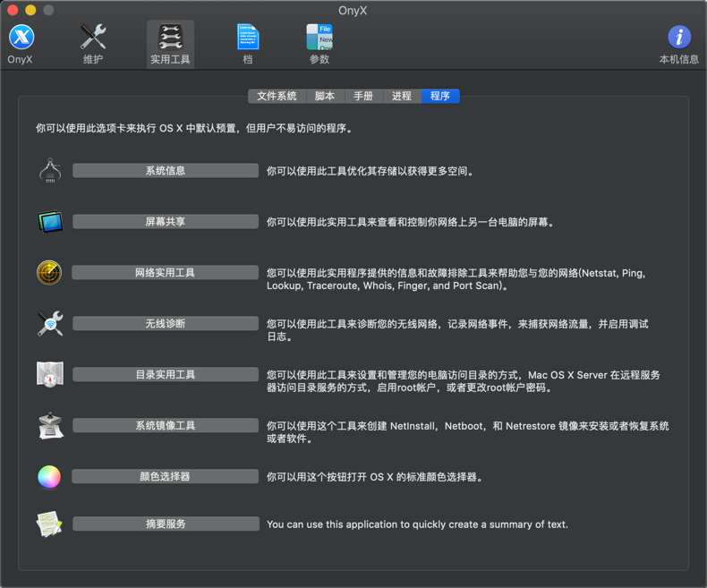Switch to the 脚本 tab
The width and height of the screenshot is (707, 588).
coord(325,96)
